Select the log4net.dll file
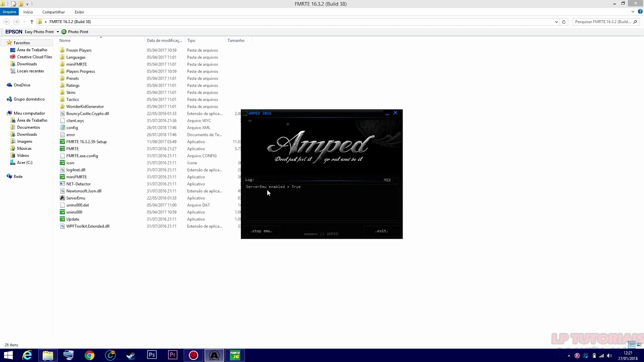This screenshot has width=644, height=362. [75, 170]
